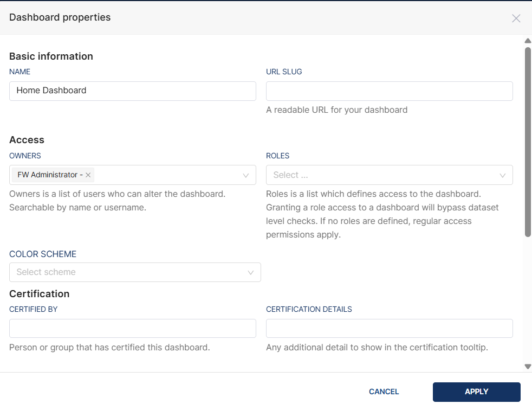The width and height of the screenshot is (532, 410).
Task: Click the Name field containing Home Dashboard
Action: pos(132,91)
